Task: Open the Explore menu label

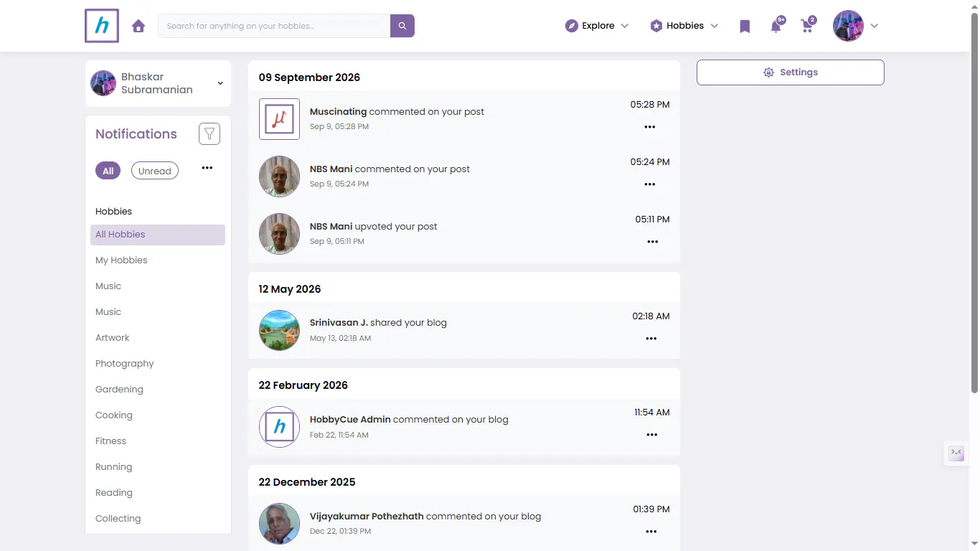Action: coord(598,26)
